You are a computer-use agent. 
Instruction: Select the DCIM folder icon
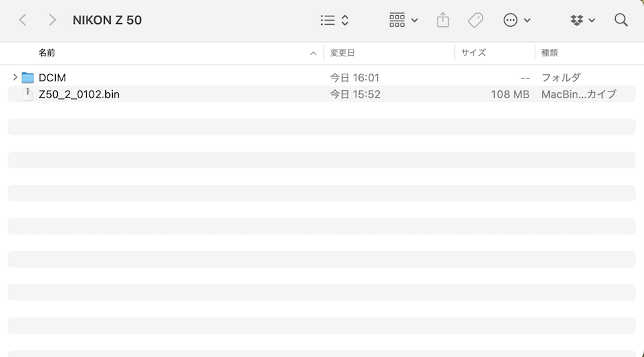[x=28, y=78]
